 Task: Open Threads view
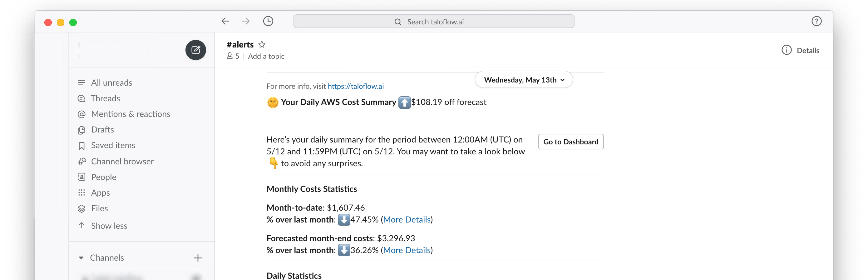click(x=106, y=98)
